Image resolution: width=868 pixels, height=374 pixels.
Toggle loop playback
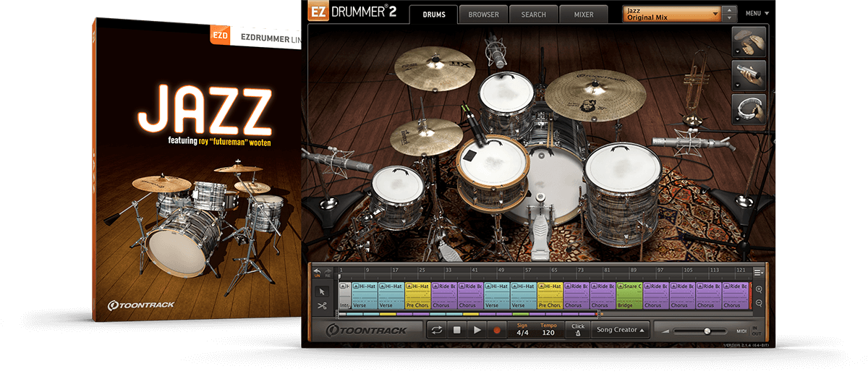point(436,330)
